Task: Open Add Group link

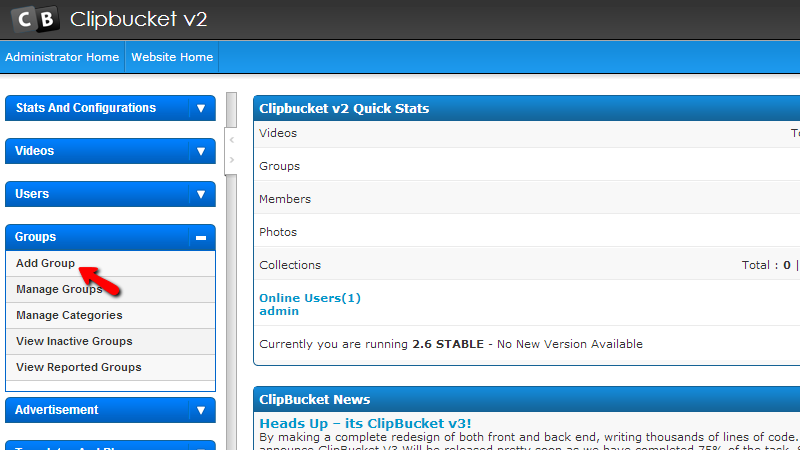Action: pos(45,263)
